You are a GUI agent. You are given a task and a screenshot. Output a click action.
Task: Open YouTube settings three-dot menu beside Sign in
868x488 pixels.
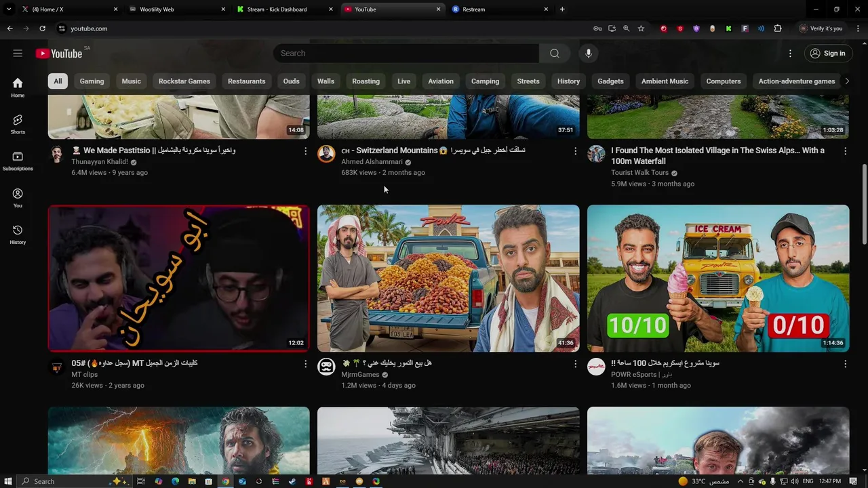(x=790, y=53)
